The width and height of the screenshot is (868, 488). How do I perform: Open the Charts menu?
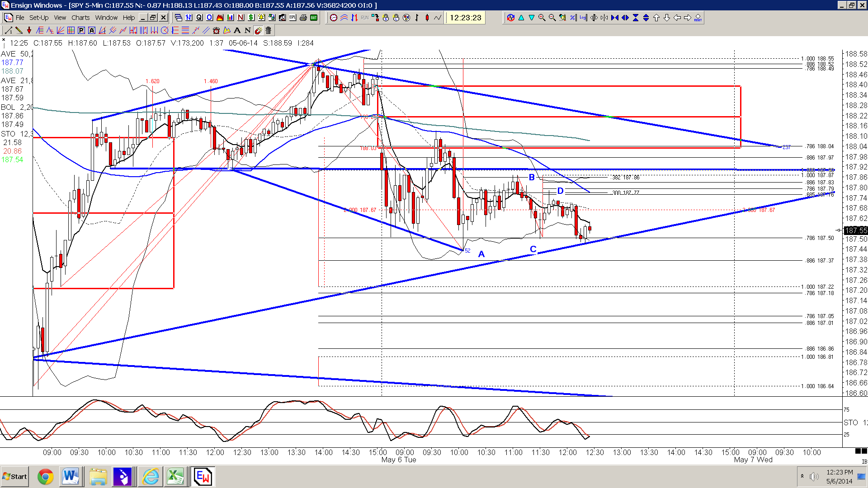pyautogui.click(x=80, y=18)
